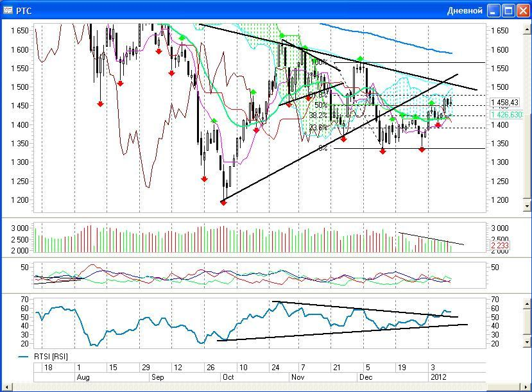Screen dimensions: 532x392
Task: Select the Fibonacci "0%" level label
Action: 323,148
